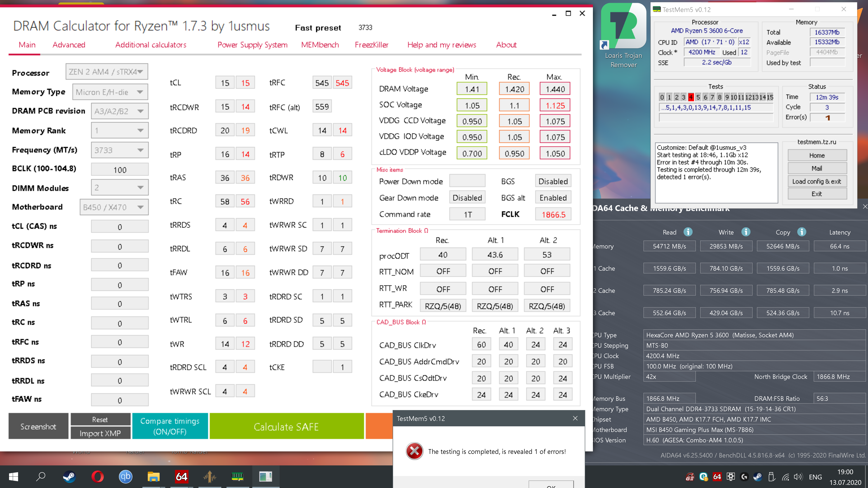Viewport: 868px width, 488px height.
Task: Click the BCLK input field
Action: (x=120, y=170)
